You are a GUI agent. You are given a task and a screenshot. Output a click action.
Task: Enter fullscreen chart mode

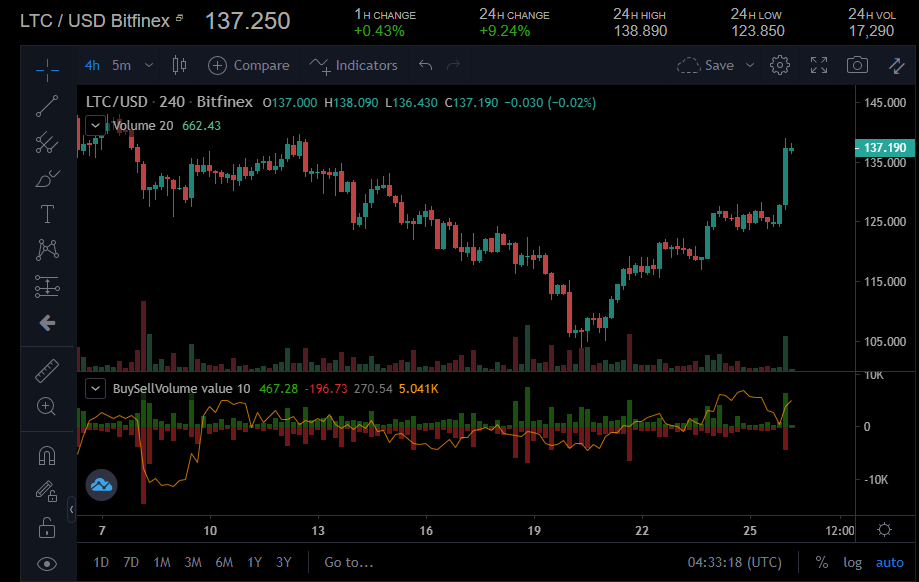point(819,65)
